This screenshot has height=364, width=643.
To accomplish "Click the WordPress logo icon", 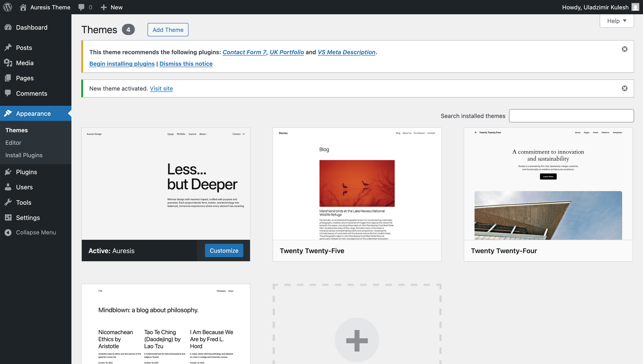I will coord(8,7).
